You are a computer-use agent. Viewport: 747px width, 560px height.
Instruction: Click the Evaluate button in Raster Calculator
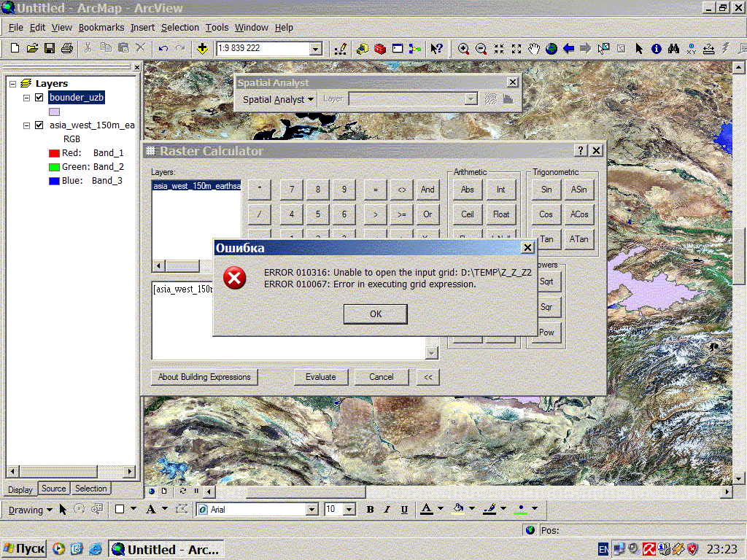320,377
